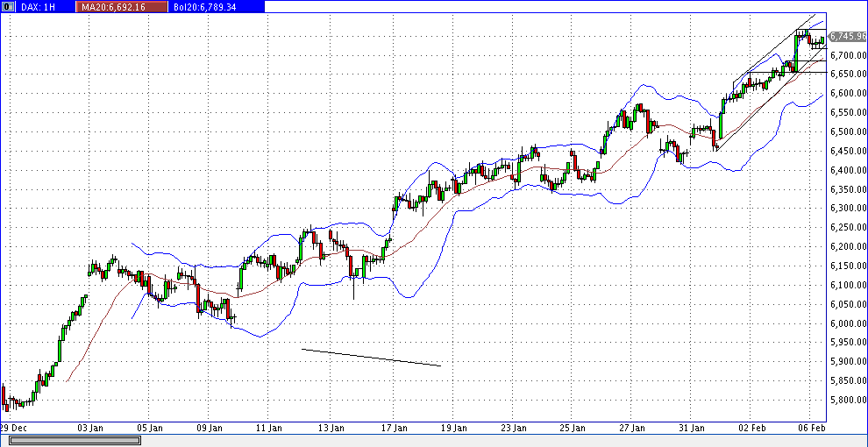The image size is (868, 447).
Task: Click the current price tag 6,745.96
Action: click(849, 36)
